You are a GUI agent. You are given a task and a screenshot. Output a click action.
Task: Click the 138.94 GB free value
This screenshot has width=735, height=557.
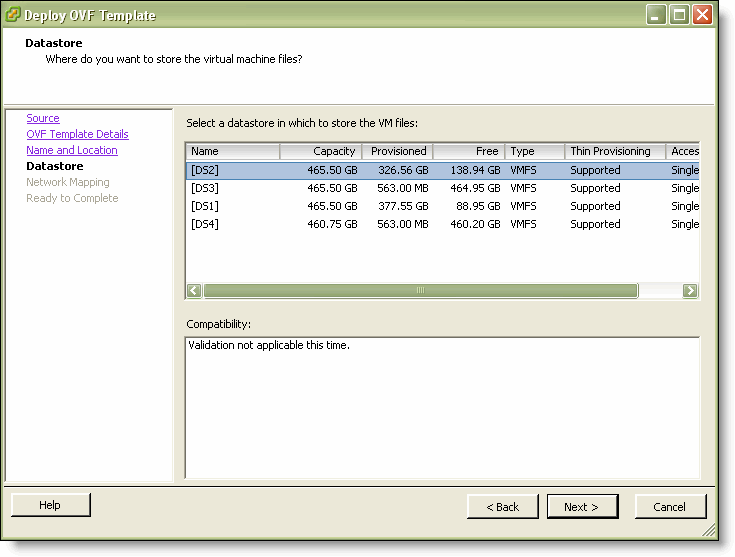coord(475,170)
